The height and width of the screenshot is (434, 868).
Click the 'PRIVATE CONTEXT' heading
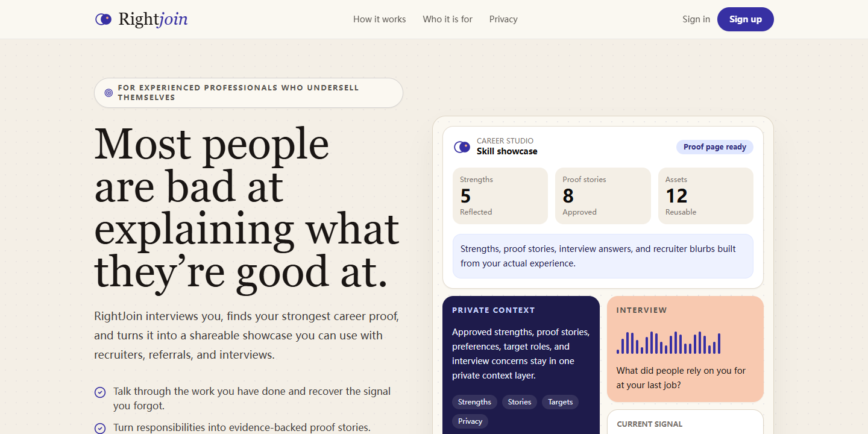[x=494, y=310]
